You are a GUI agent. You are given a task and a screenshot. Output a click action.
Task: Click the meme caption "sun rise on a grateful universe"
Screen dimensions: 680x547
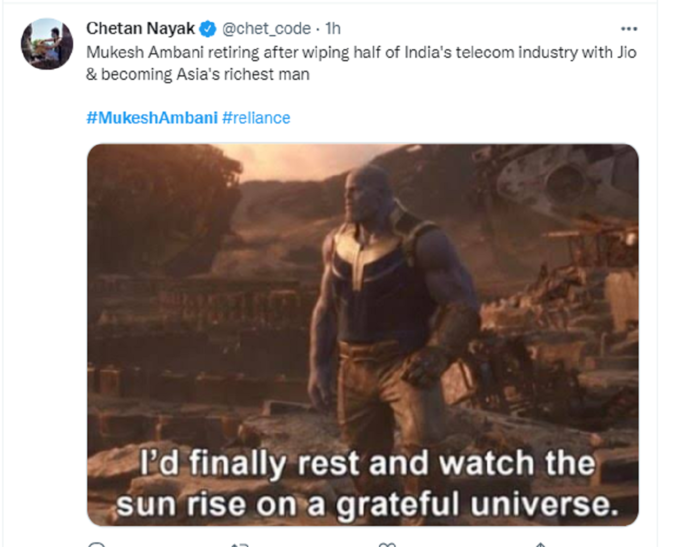coord(367,504)
